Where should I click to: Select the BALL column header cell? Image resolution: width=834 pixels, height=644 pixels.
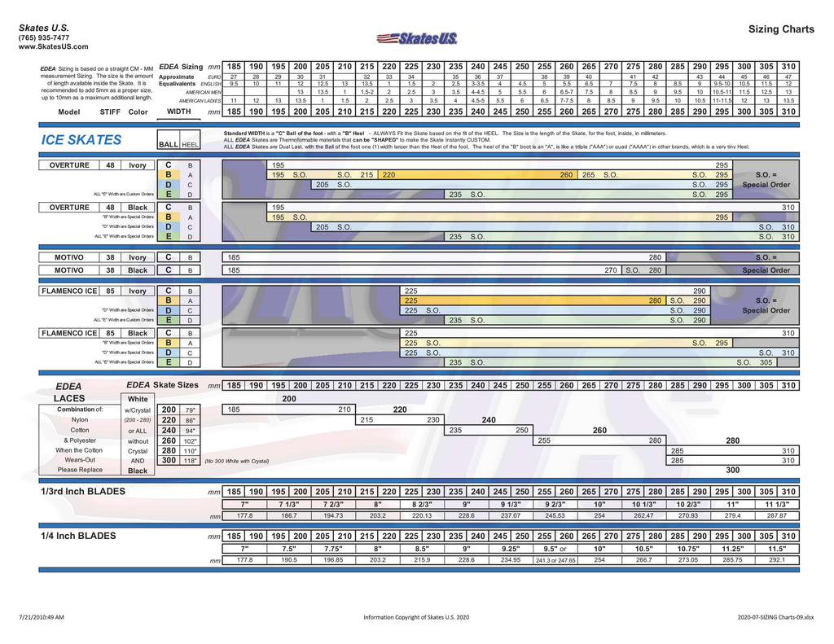169,144
